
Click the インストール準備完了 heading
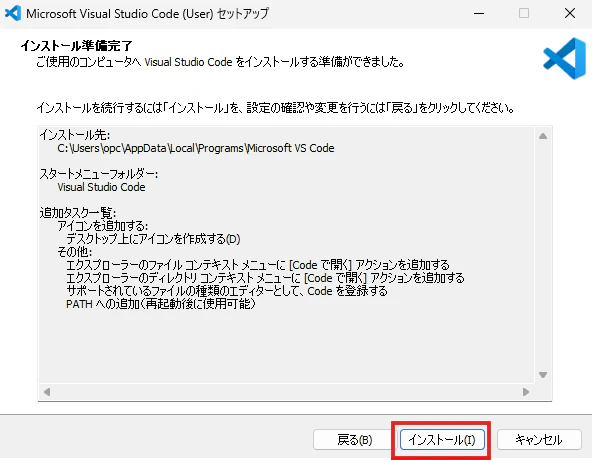point(76,46)
